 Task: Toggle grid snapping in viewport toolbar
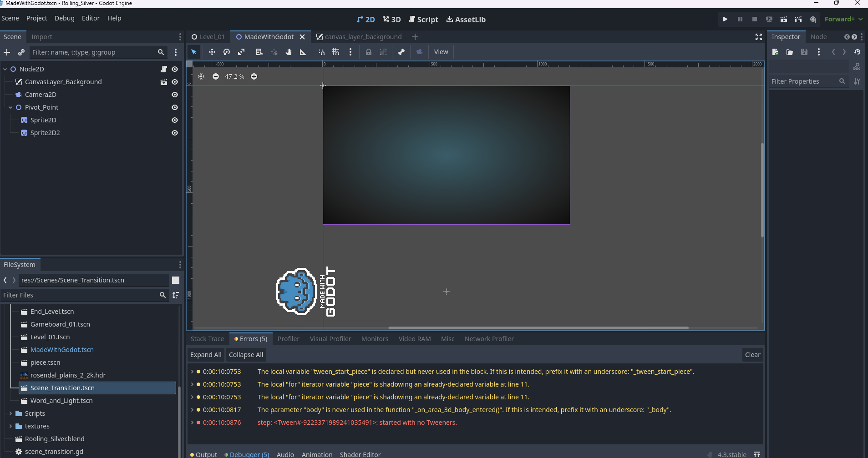pyautogui.click(x=336, y=52)
